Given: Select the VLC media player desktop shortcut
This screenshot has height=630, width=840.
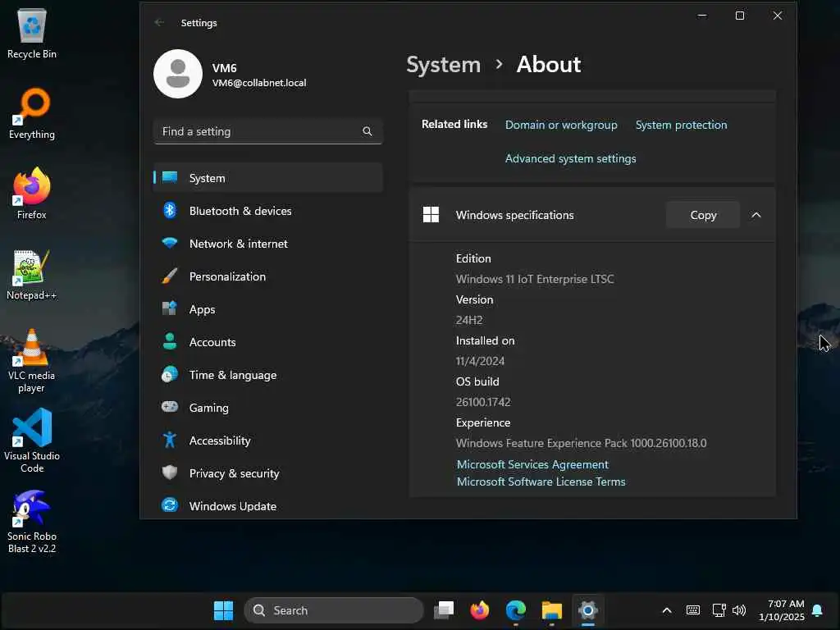Looking at the screenshot, I should coord(32,361).
